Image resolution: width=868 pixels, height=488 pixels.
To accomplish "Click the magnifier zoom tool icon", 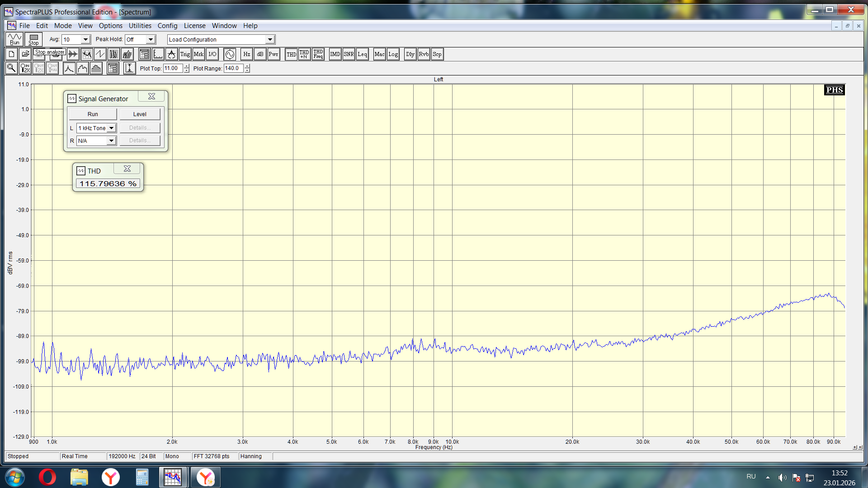I will [x=11, y=68].
